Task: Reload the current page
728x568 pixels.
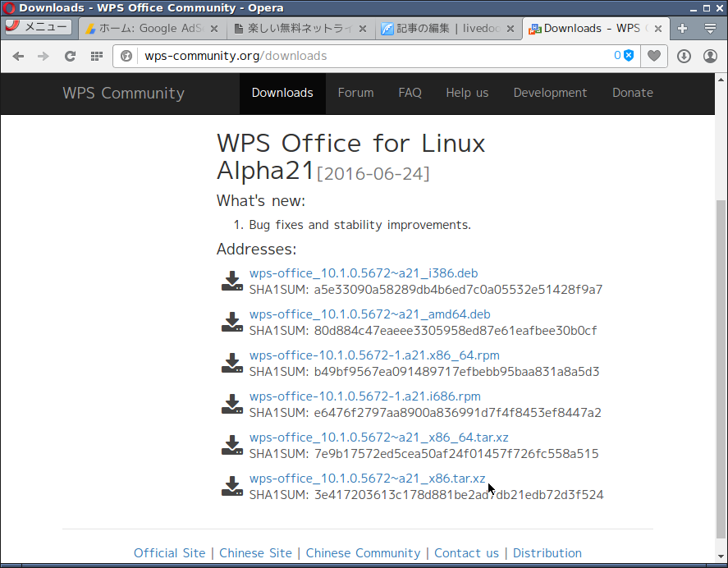Action: click(70, 56)
